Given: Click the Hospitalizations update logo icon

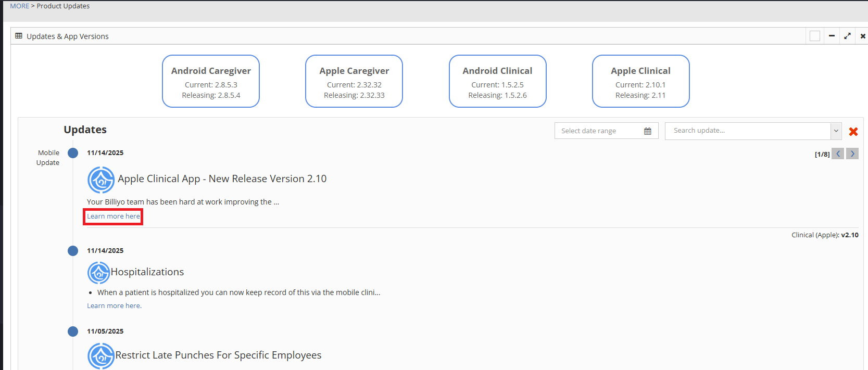Looking at the screenshot, I should (x=98, y=273).
